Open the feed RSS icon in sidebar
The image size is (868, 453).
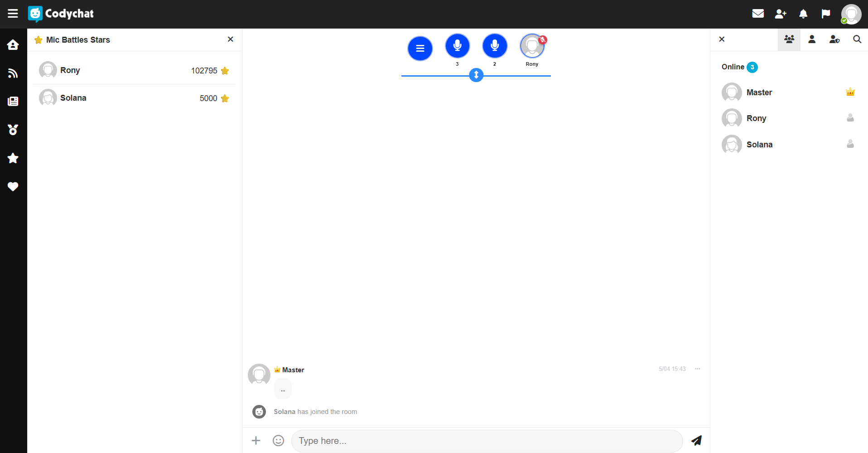pyautogui.click(x=13, y=73)
